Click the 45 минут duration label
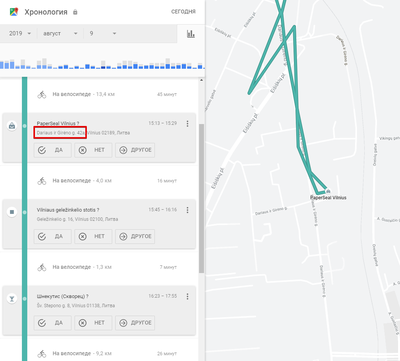400x361 pixels. 167,94
